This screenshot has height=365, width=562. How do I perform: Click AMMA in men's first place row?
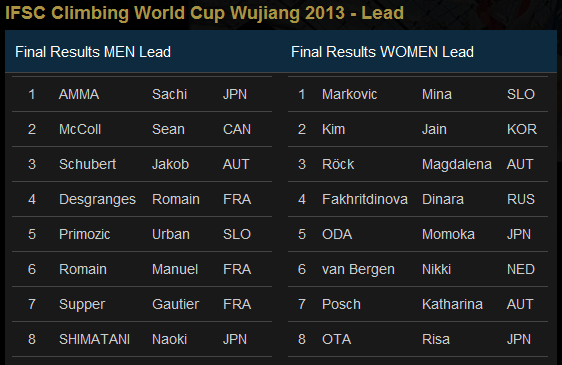coord(79,94)
